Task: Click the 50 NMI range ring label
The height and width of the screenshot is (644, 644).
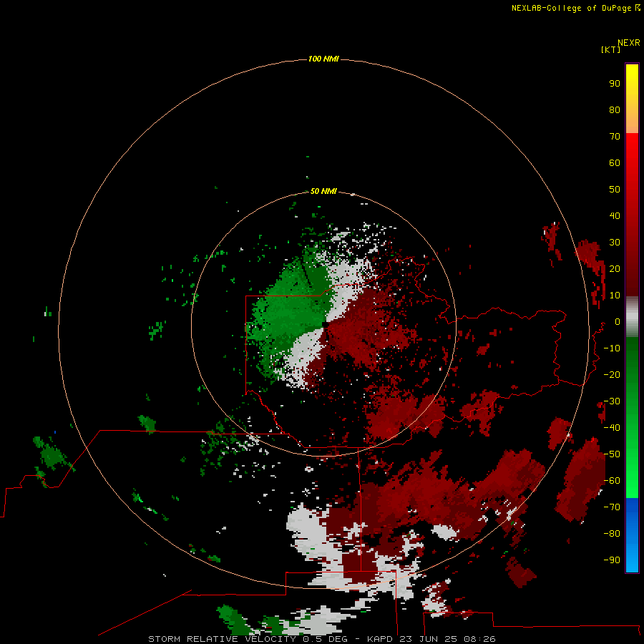Action: click(323, 191)
